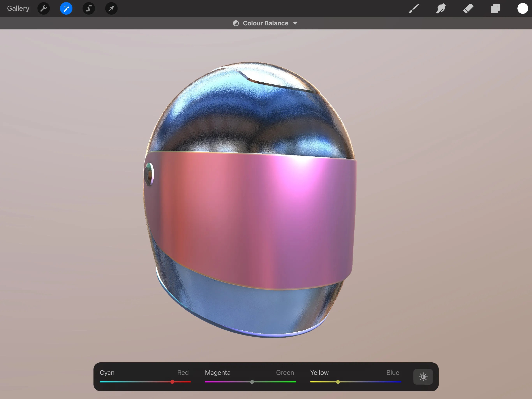This screenshot has width=532, height=399.
Task: Open the Eraser tool
Action: (468, 8)
